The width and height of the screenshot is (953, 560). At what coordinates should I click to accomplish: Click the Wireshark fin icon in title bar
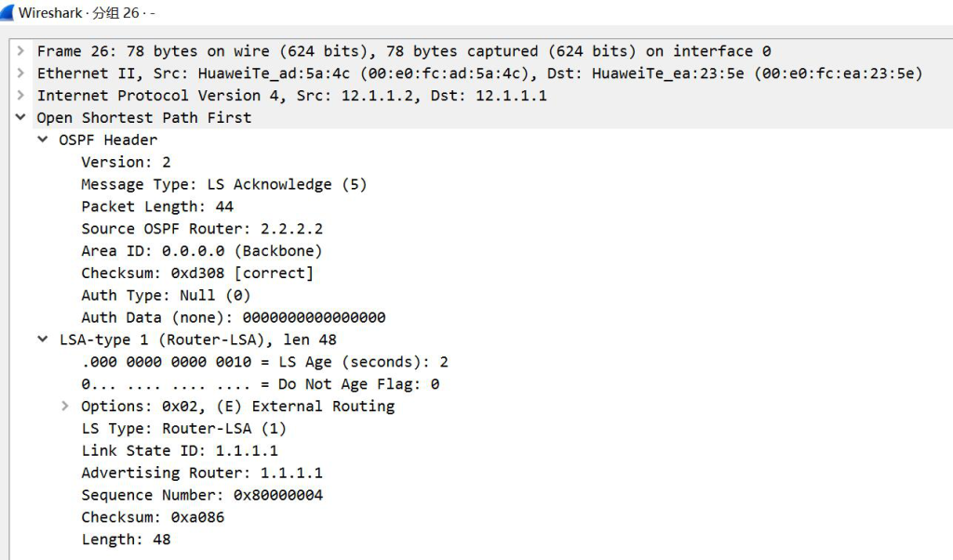(x=7, y=12)
